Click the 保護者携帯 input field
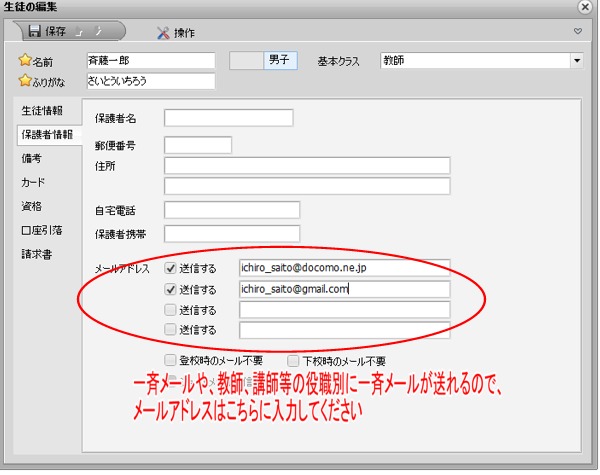This screenshot has height=475, width=600. click(232, 233)
